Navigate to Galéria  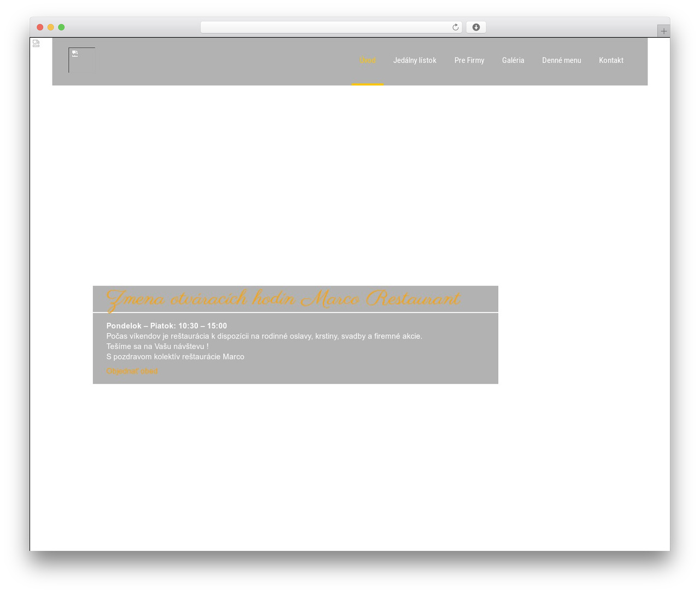click(513, 60)
